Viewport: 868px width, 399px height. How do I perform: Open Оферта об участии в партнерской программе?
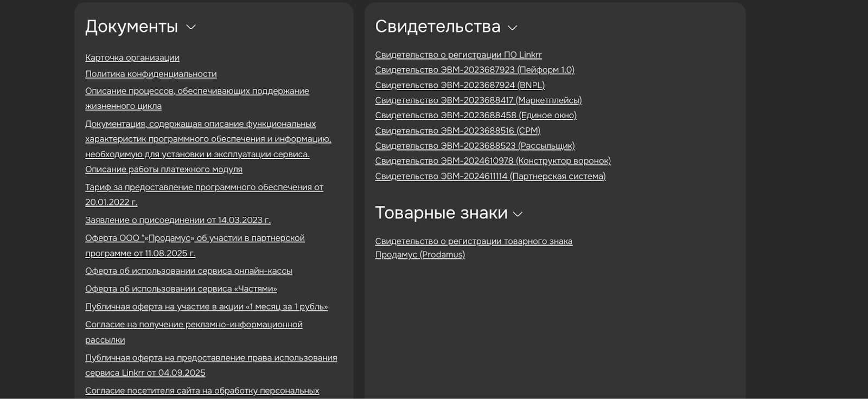[195, 246]
